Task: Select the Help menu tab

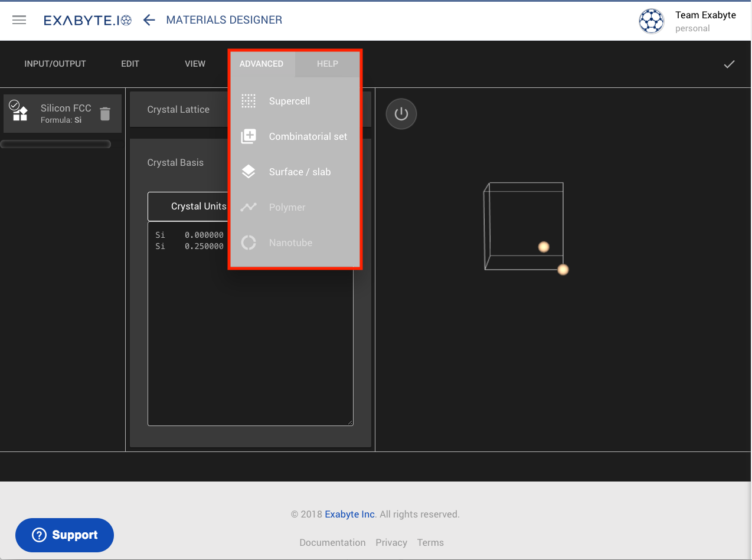Action: click(327, 64)
